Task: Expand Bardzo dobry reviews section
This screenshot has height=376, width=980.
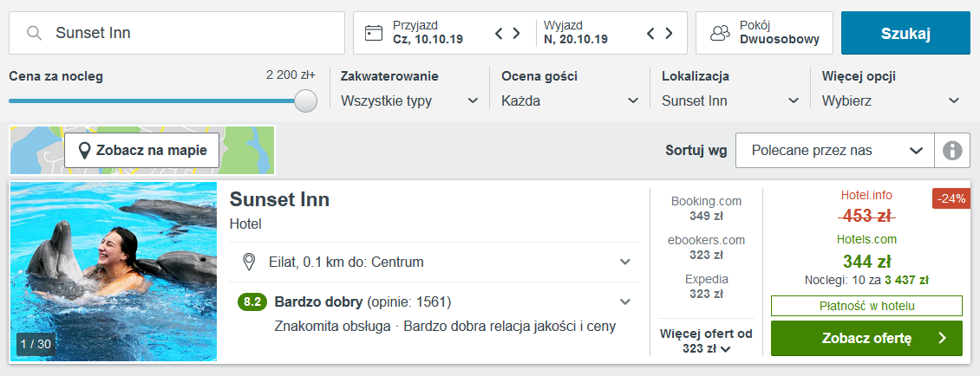Action: point(625,302)
